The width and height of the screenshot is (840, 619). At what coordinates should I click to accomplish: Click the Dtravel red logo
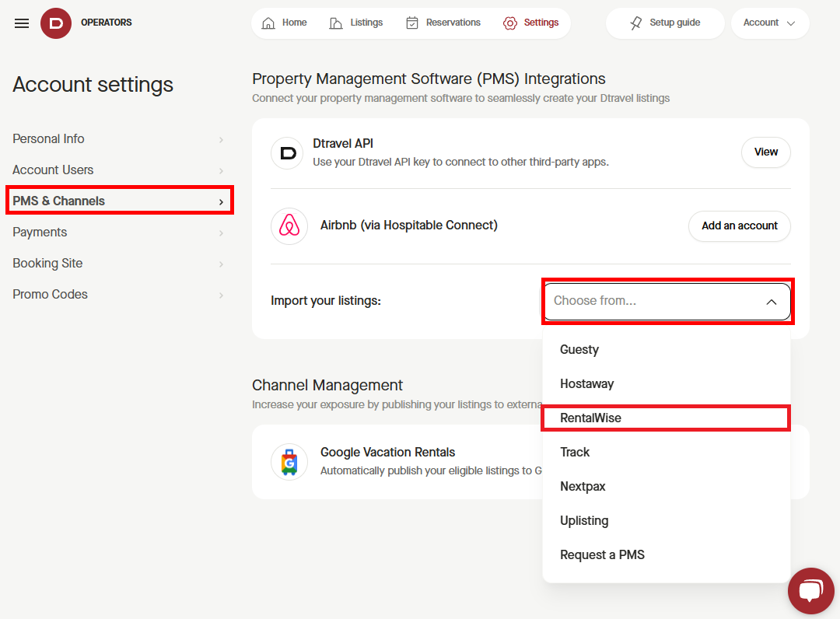56,23
